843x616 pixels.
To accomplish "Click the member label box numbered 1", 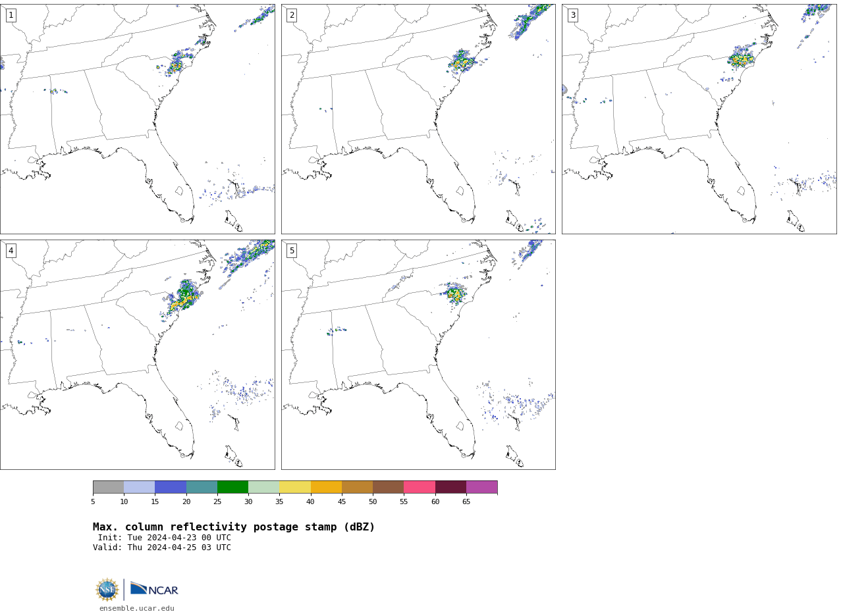I will (x=11, y=15).
